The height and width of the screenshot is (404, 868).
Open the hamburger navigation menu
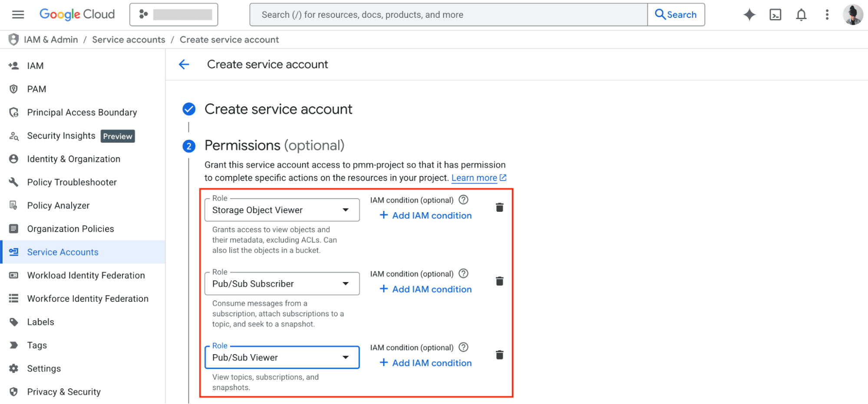pos(18,15)
